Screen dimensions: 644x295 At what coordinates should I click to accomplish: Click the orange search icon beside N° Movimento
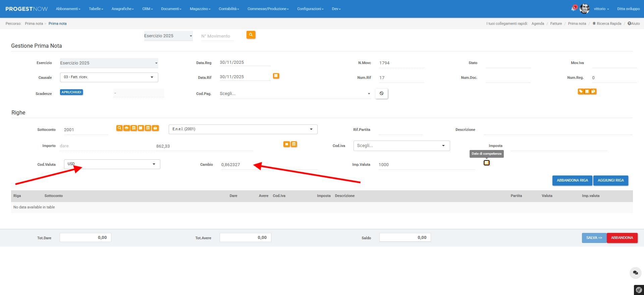pyautogui.click(x=251, y=35)
